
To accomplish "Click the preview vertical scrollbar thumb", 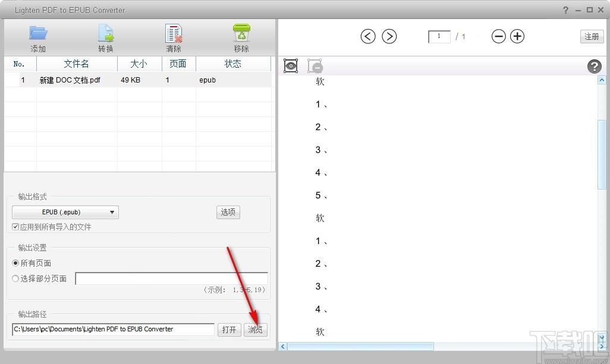I will (x=602, y=154).
